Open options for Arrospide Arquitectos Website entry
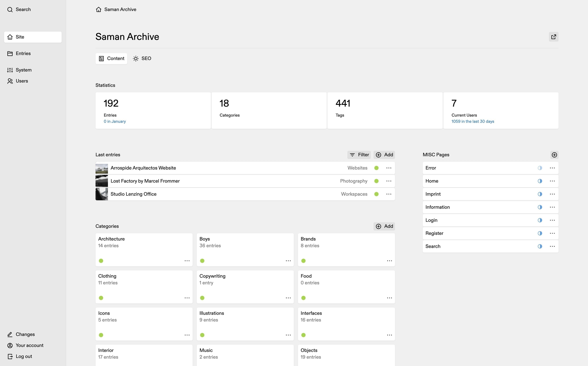 (x=389, y=168)
